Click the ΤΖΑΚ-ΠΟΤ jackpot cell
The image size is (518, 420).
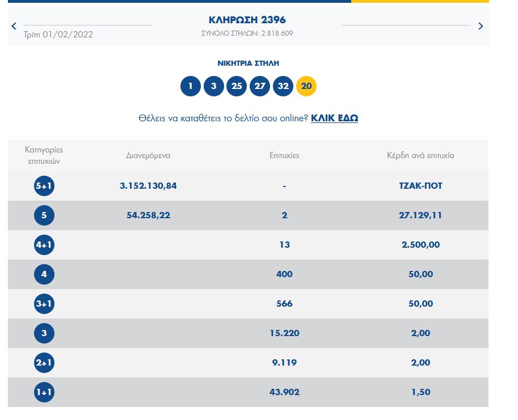tap(420, 186)
